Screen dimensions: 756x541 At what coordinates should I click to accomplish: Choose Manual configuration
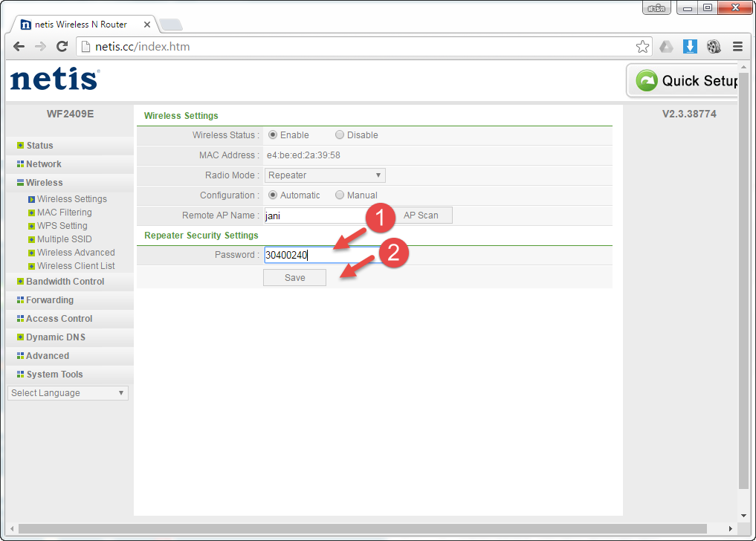click(x=340, y=195)
